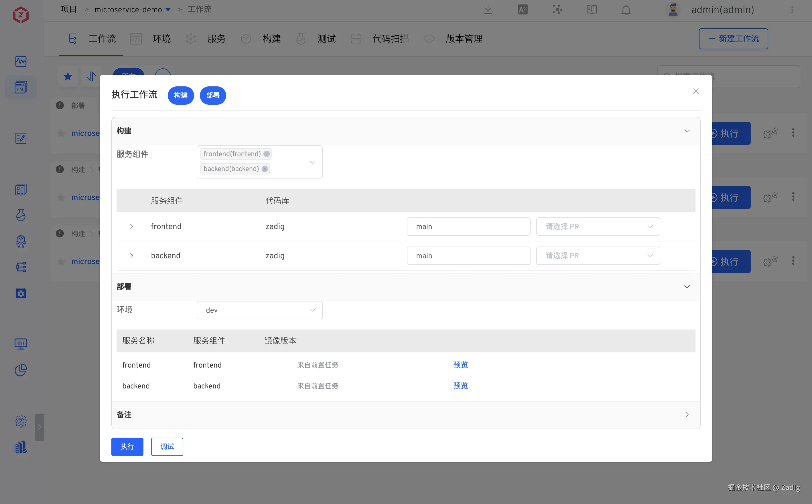Remove the frontend(frontend) tag from service components
Viewport: 812px width, 504px height.
click(266, 154)
